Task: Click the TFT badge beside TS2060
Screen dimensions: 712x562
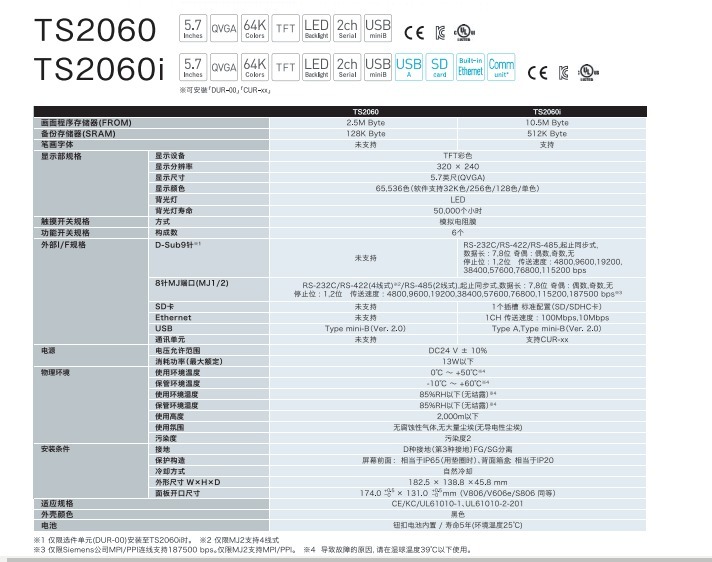Action: (286, 28)
